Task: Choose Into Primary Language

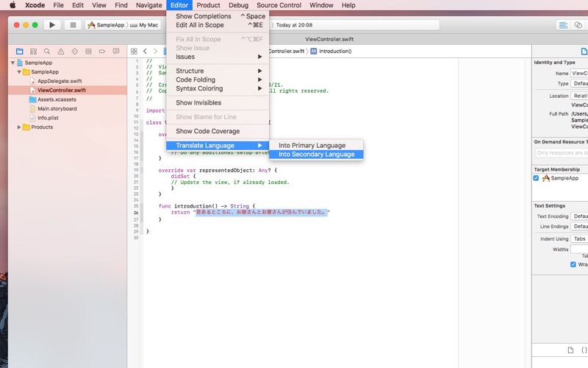Action: coord(316,145)
